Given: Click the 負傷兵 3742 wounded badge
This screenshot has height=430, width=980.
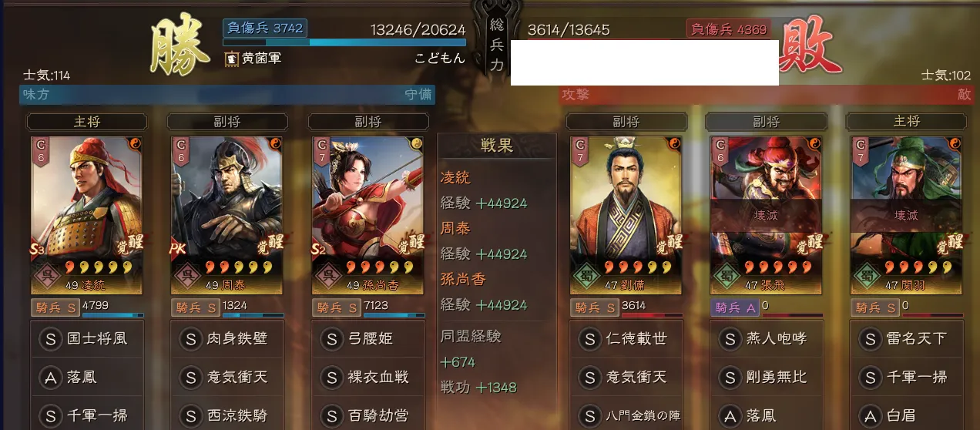Looking at the screenshot, I should (x=265, y=29).
